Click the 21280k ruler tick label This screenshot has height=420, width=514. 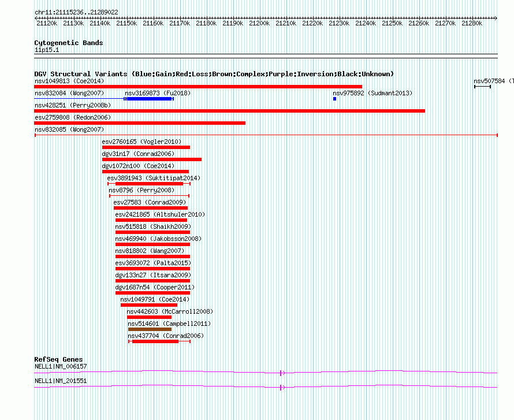(472, 23)
